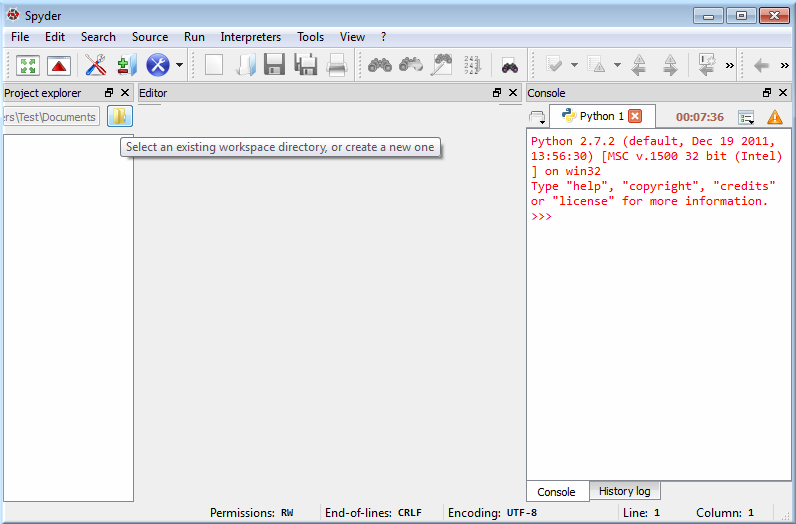Open the ? help menu

point(383,37)
